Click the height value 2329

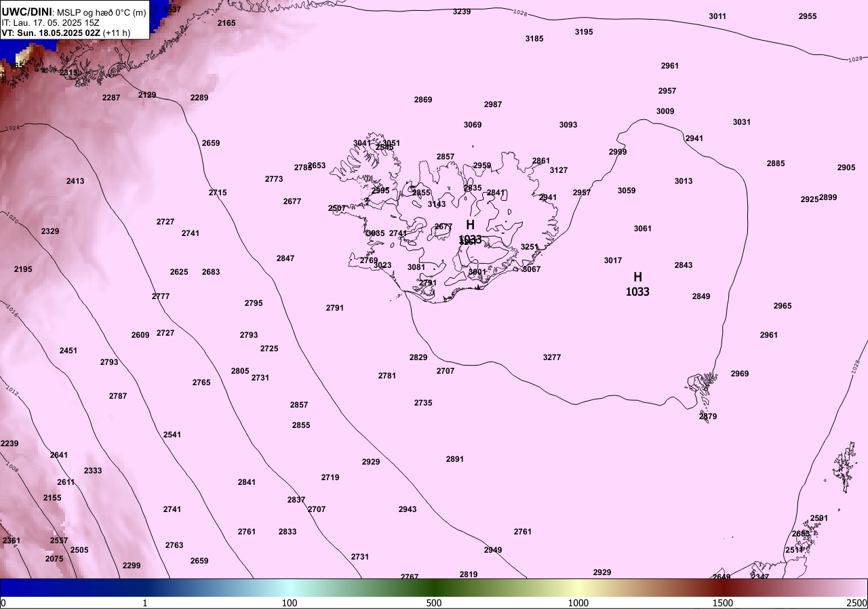click(x=50, y=231)
